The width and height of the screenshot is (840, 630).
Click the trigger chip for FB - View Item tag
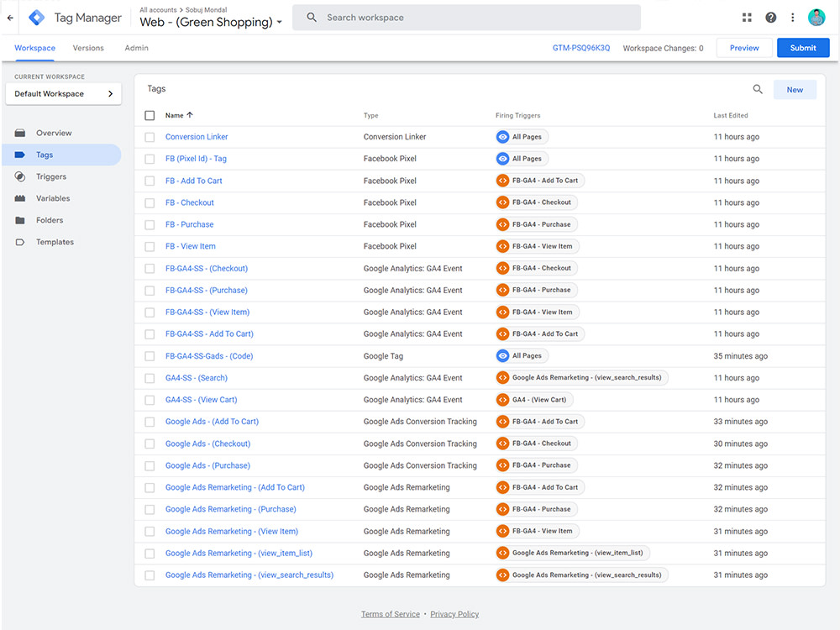(537, 246)
